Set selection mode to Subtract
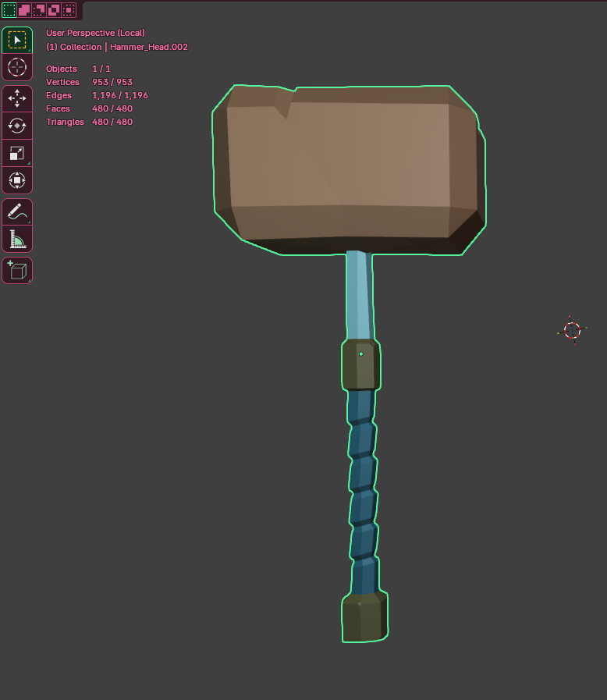This screenshot has height=700, width=607. pos(39,10)
